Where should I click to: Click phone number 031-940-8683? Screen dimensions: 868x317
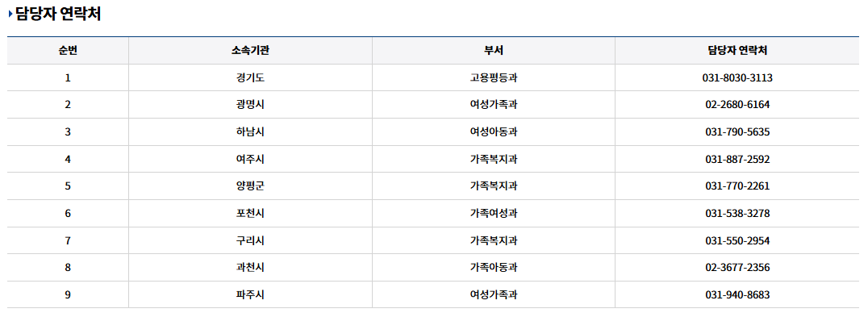click(x=737, y=295)
